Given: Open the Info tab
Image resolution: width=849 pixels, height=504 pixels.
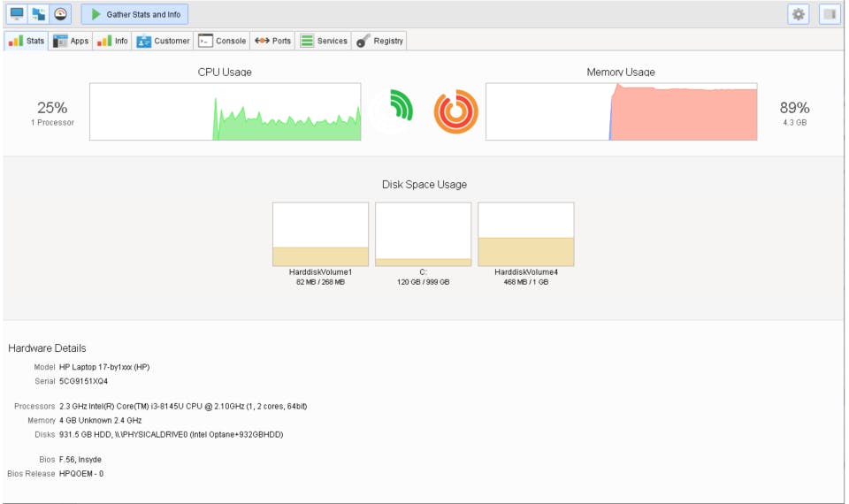Looking at the screenshot, I should click(112, 41).
